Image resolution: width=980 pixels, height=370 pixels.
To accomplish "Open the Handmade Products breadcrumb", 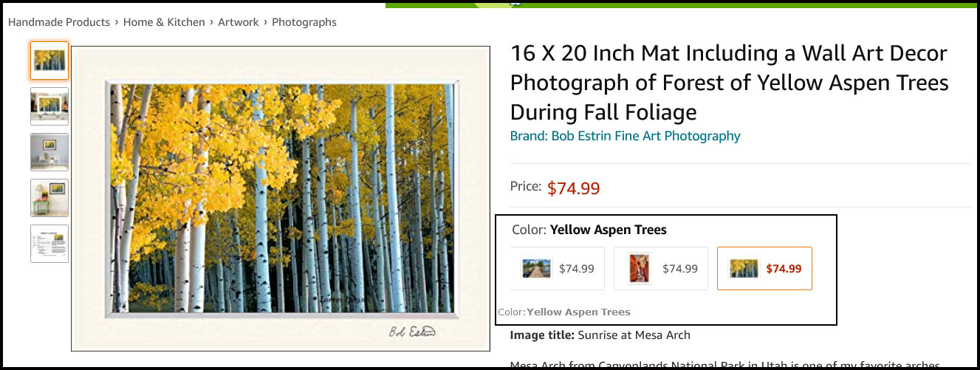I will pyautogui.click(x=58, y=22).
